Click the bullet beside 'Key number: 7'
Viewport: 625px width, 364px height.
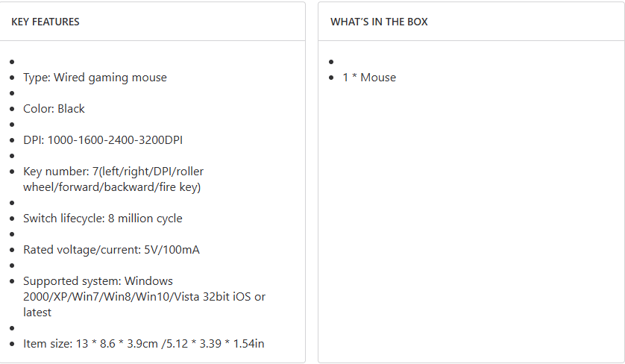[x=12, y=172]
